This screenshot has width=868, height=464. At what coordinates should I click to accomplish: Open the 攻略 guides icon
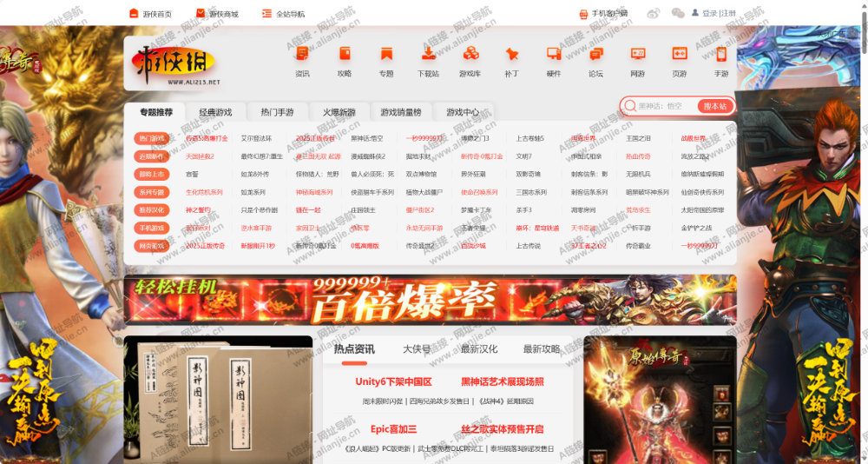click(345, 54)
